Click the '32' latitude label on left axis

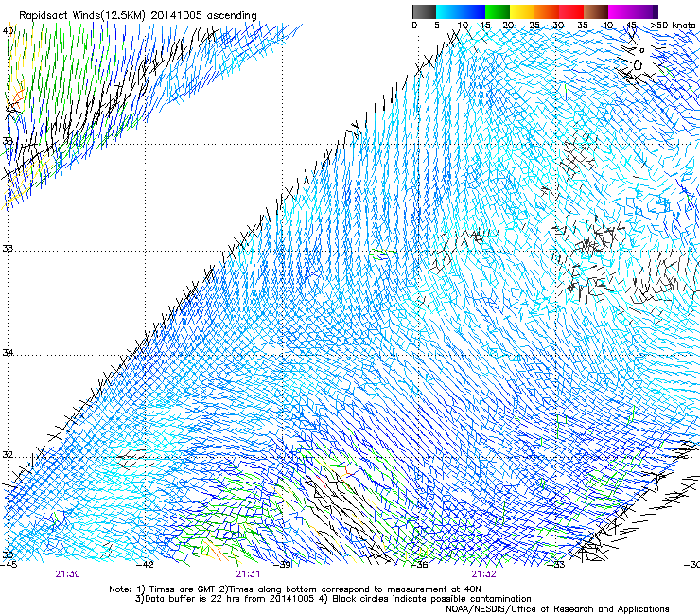[x=8, y=455]
